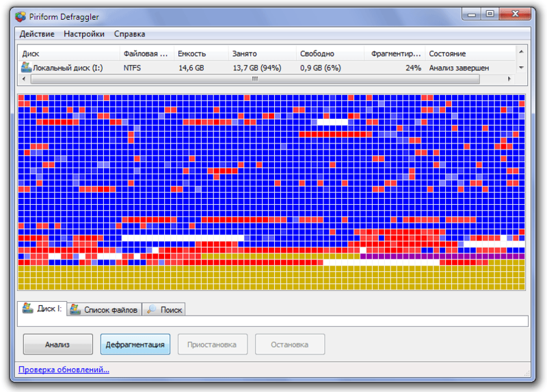Screen dimensions: 547x392
Task: Open the Настройки menu
Action: coord(84,33)
